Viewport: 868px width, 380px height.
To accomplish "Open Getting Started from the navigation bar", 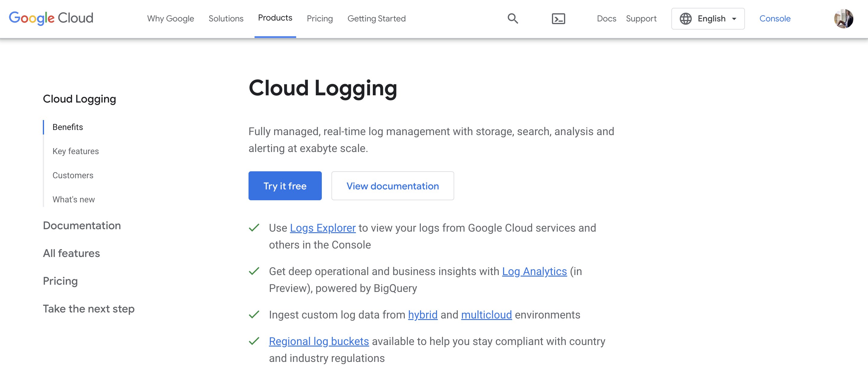I will [376, 18].
